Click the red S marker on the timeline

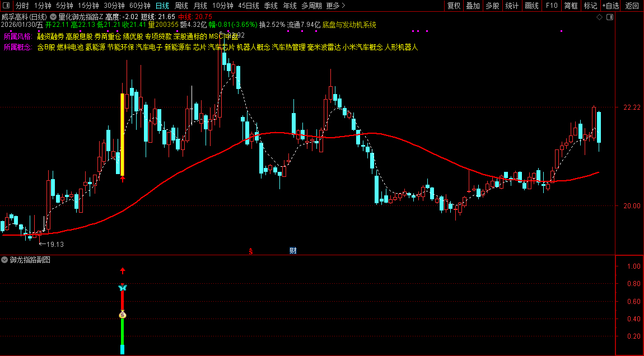(x=250, y=251)
